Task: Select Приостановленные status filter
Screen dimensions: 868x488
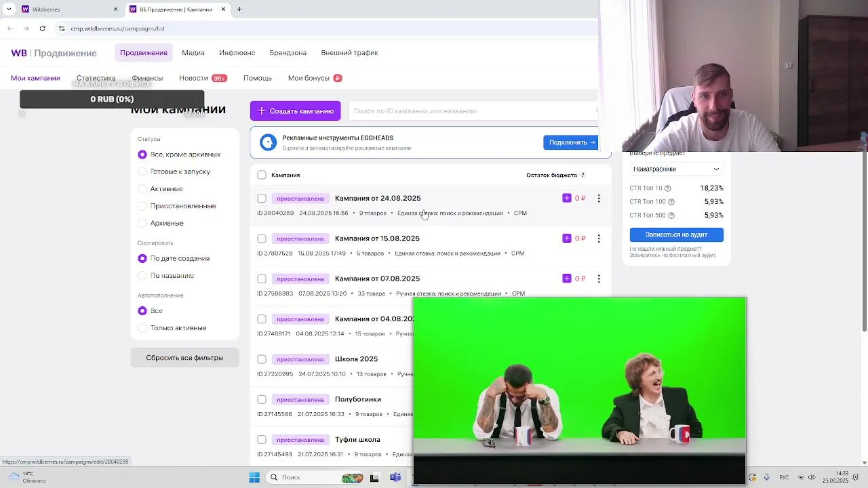Action: pyautogui.click(x=142, y=206)
